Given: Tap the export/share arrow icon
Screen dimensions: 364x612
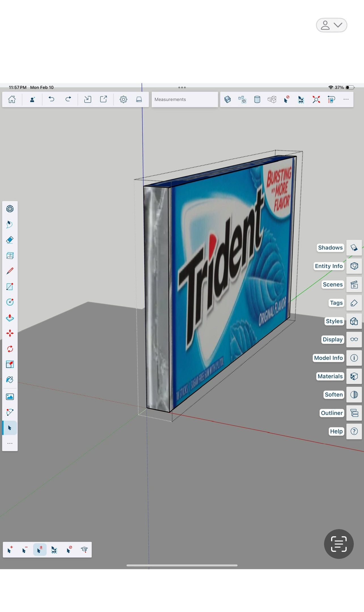Looking at the screenshot, I should [103, 99].
